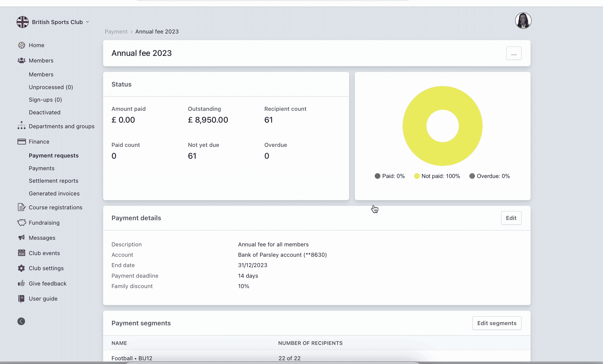Click the Edit segments button
Screen dimensions: 603x364
(x=497, y=323)
